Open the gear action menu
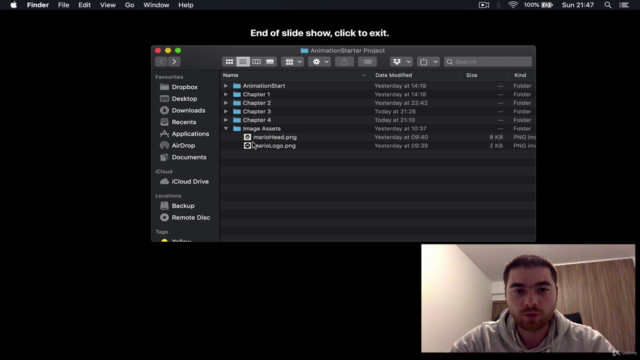The image size is (640, 360). [x=320, y=62]
